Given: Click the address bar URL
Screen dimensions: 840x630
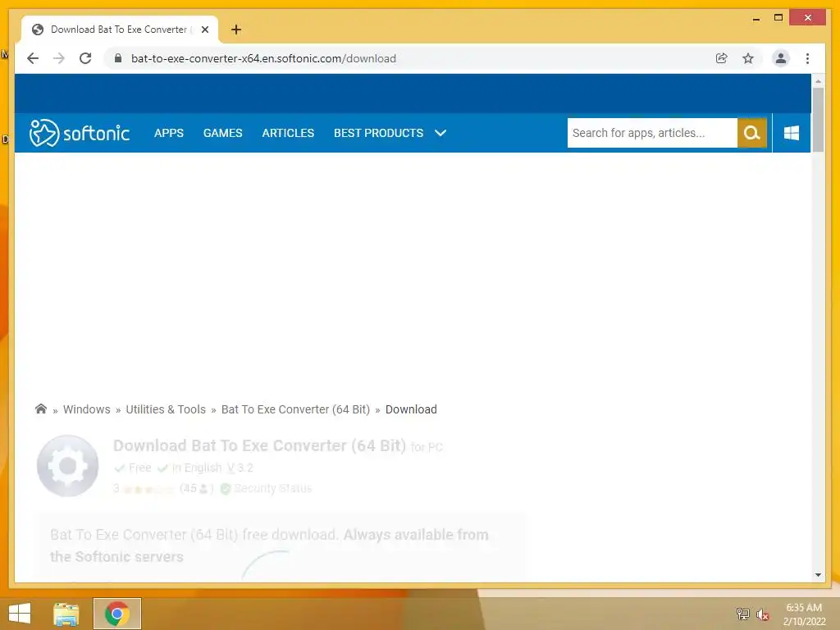Looking at the screenshot, I should [x=263, y=58].
